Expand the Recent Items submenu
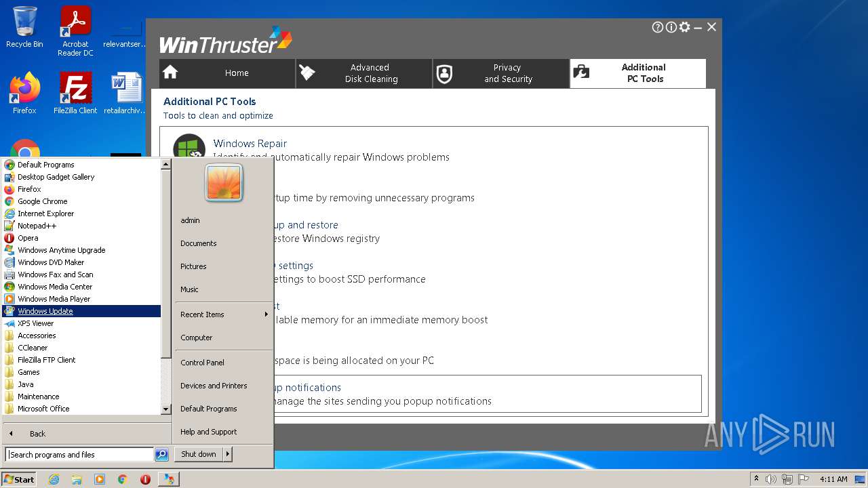The height and width of the screenshot is (488, 868). (x=224, y=314)
